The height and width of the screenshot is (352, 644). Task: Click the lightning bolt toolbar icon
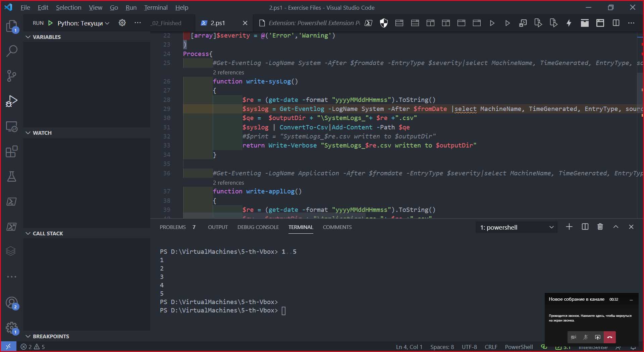click(569, 23)
